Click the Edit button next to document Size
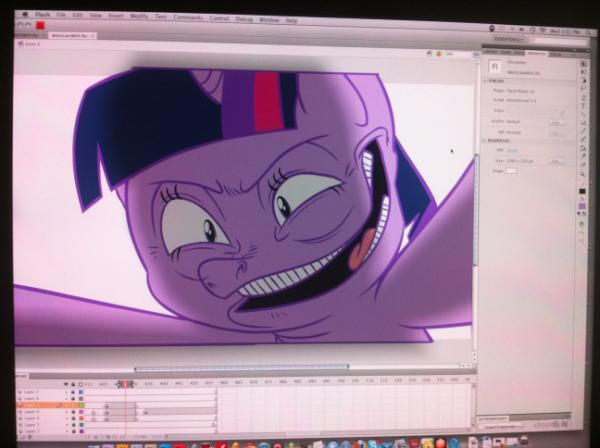The image size is (600, 448). 557,161
